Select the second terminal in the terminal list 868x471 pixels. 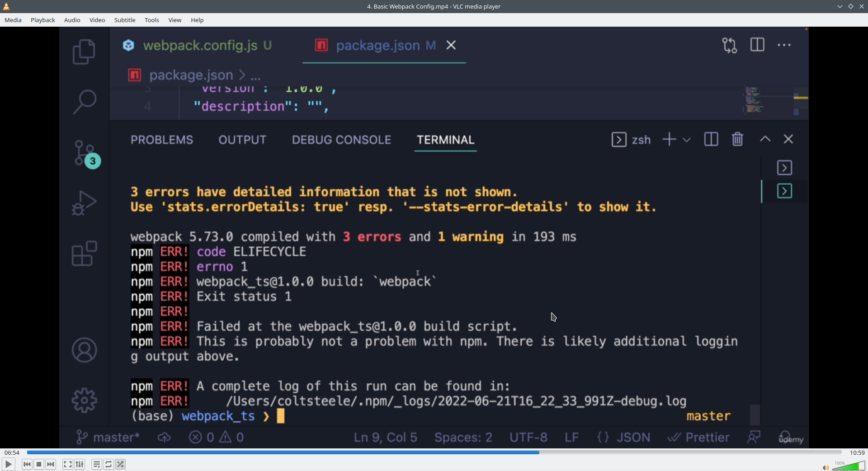click(785, 191)
